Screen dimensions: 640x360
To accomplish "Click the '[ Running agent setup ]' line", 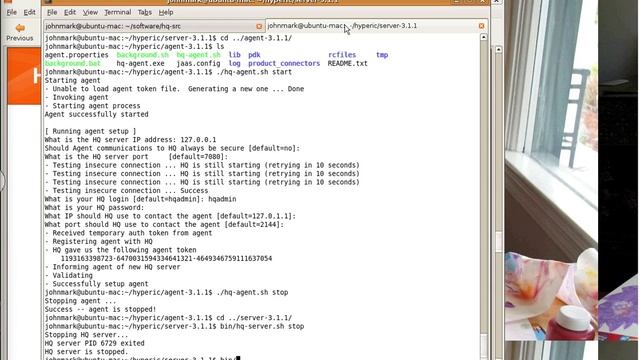I will 91,131.
